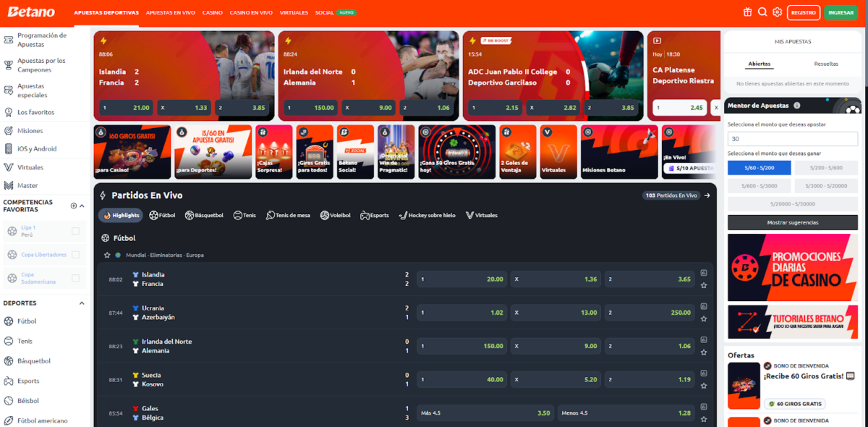Select the Highlights live filter
The width and height of the screenshot is (868, 427).
coord(121,216)
